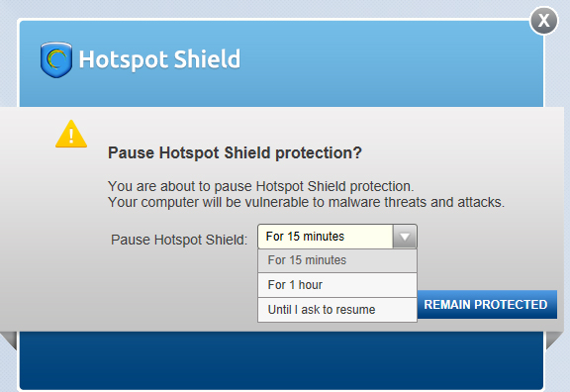Click the REMAIN PROTECTED button

click(487, 304)
